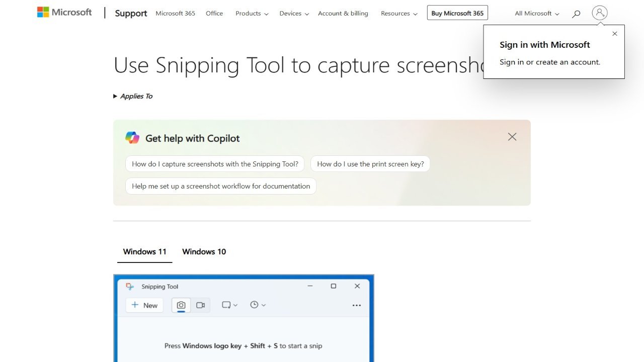644x362 pixels.
Task: Ask how to use the print screen key
Action: point(370,164)
